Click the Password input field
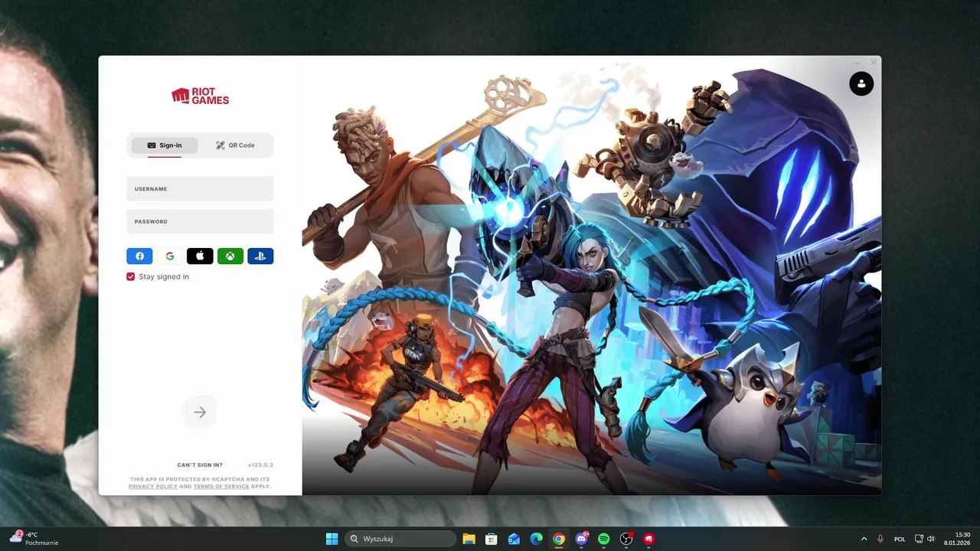980x551 pixels. 200,222
